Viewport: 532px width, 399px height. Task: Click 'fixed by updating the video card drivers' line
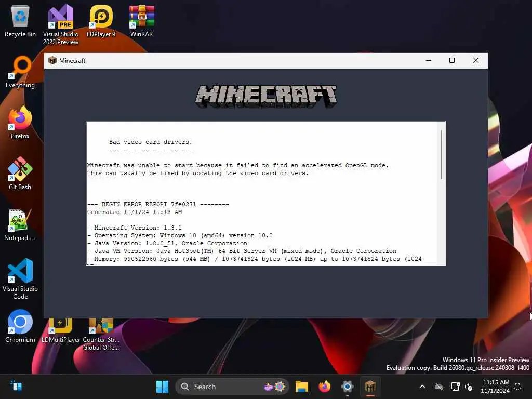[198, 173]
